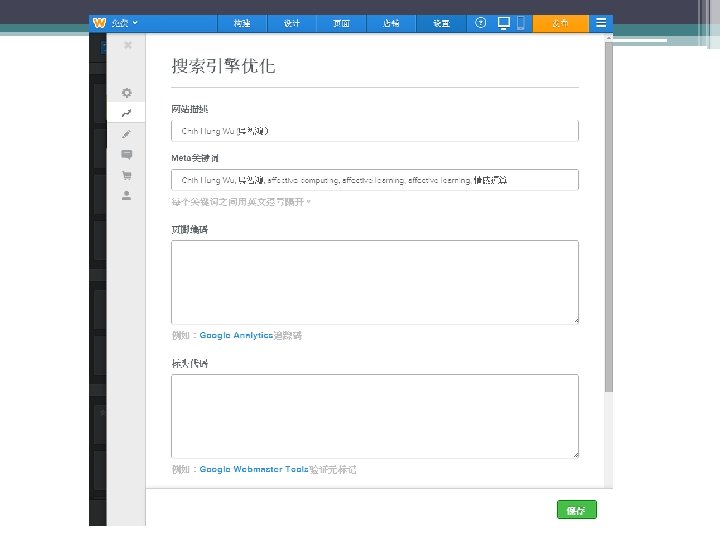Open the Google Analytics link
Viewport: 720px width, 540px height.
[236, 335]
